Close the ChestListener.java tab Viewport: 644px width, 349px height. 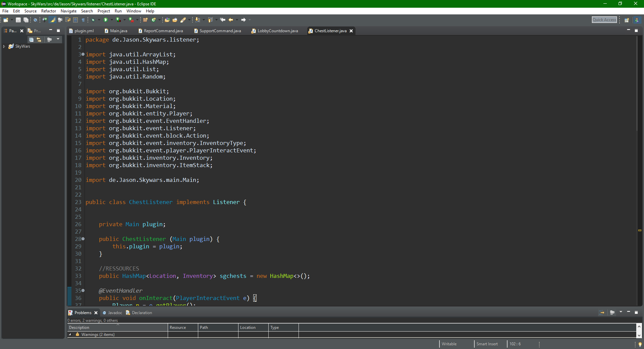(x=351, y=31)
